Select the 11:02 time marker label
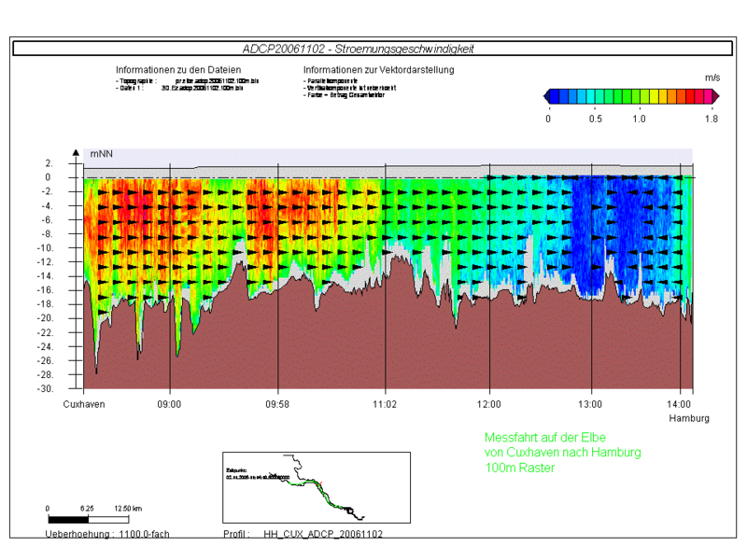This screenshot has width=747, height=560. coord(385,404)
